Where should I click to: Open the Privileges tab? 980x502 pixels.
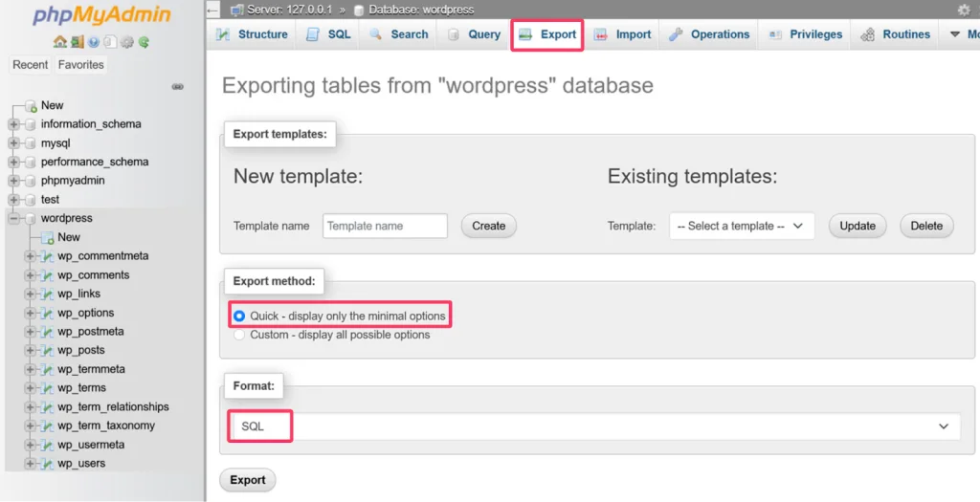[x=806, y=34]
